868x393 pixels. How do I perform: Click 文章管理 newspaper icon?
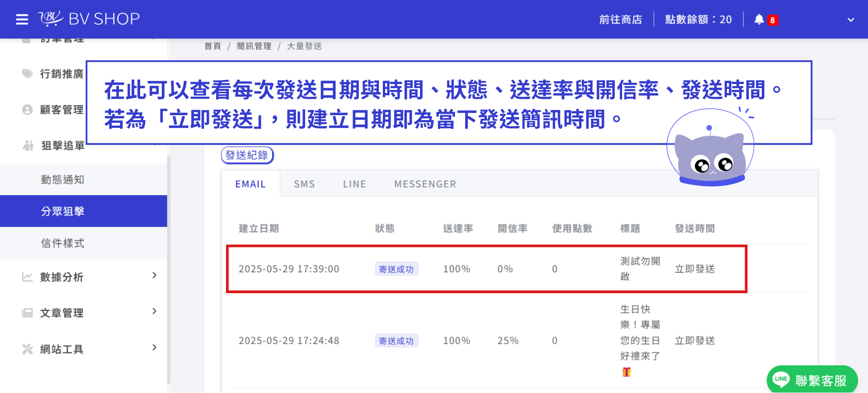(28, 313)
